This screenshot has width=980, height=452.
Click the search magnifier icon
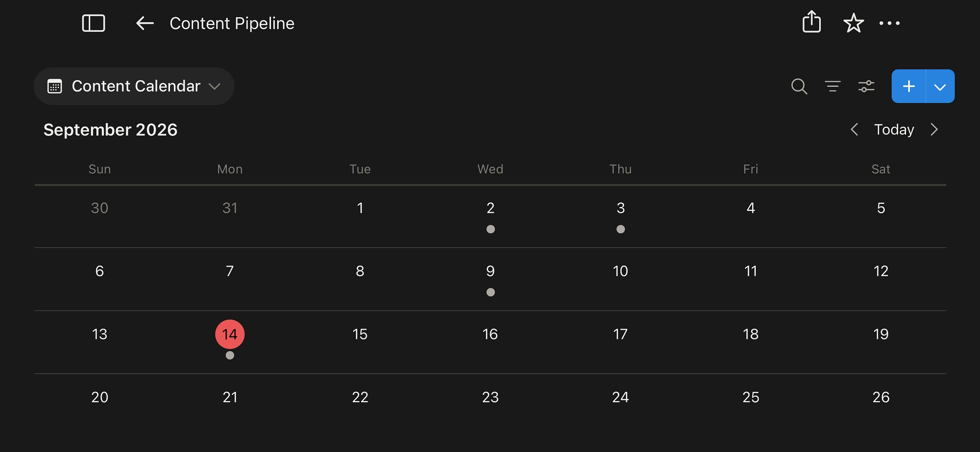[x=799, y=86]
